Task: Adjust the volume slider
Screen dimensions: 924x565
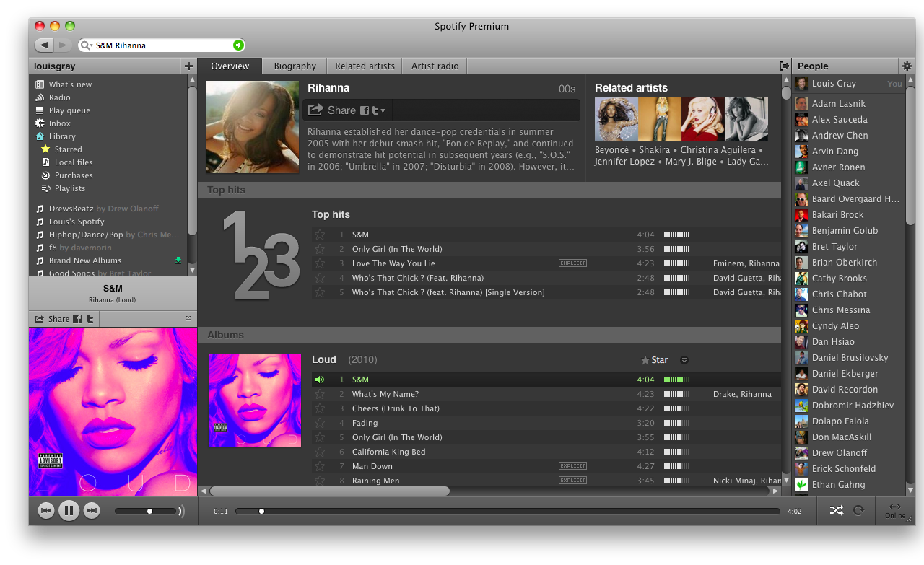Action: 146,511
